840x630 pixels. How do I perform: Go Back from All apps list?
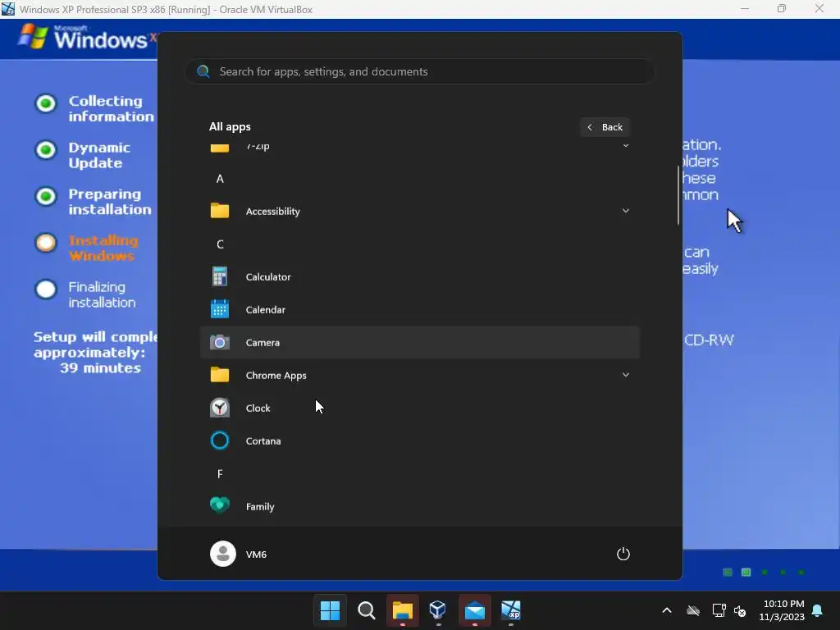point(605,127)
